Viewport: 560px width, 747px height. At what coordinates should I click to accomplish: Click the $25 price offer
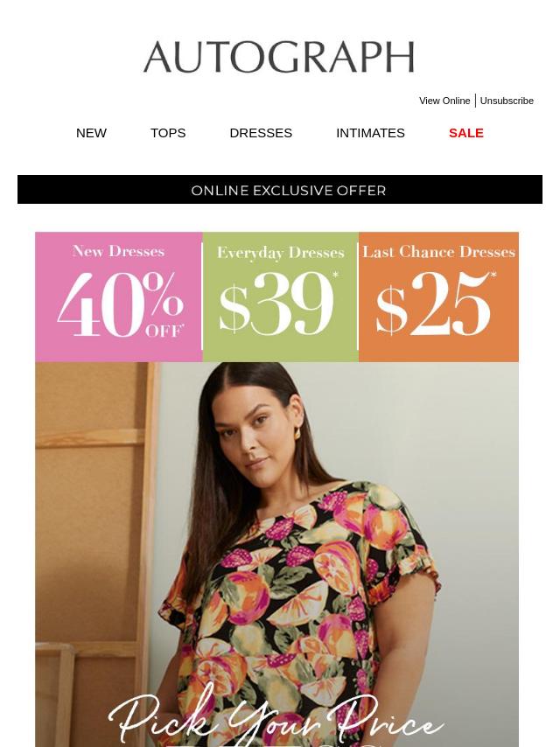coord(435,304)
